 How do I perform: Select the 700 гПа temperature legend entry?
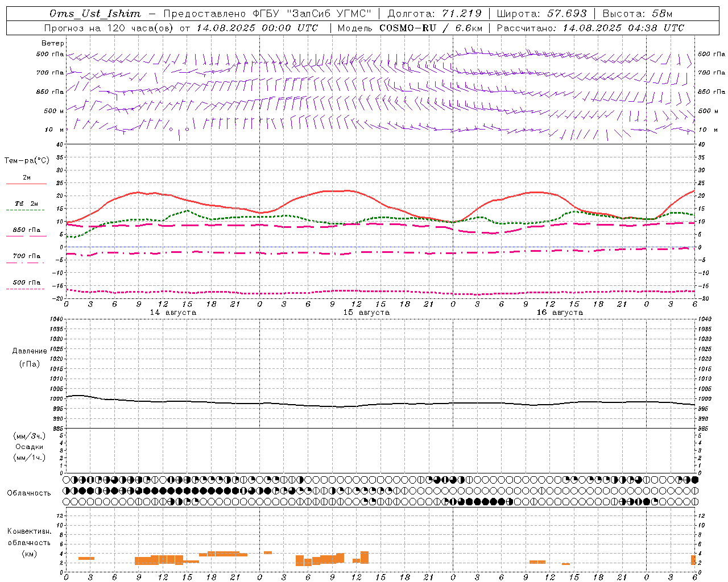pos(26,256)
